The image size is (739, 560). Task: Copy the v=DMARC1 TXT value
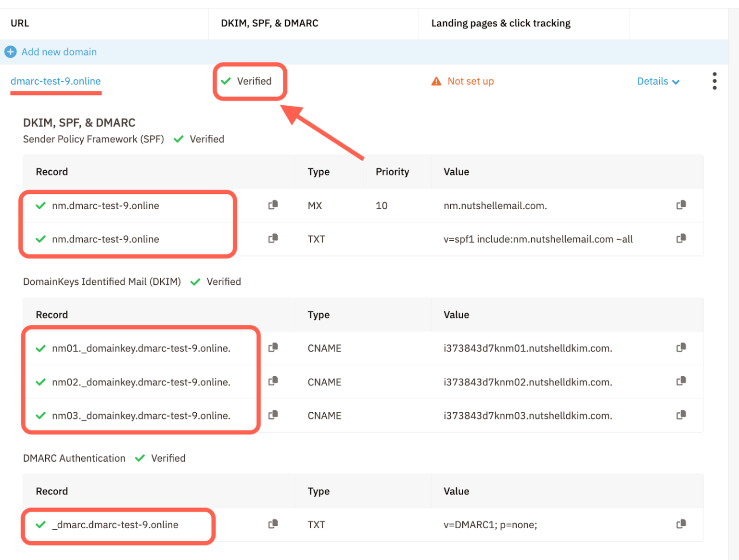[681, 524]
